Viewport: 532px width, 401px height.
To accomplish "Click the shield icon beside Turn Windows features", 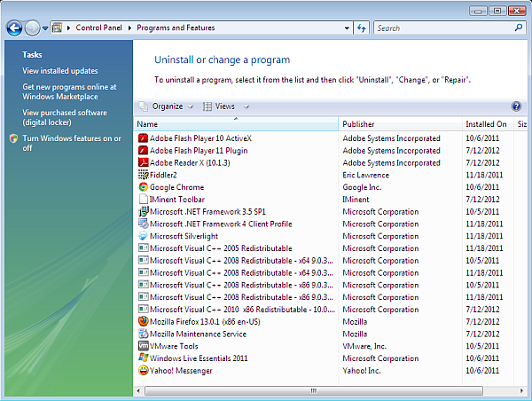I will click(13, 138).
